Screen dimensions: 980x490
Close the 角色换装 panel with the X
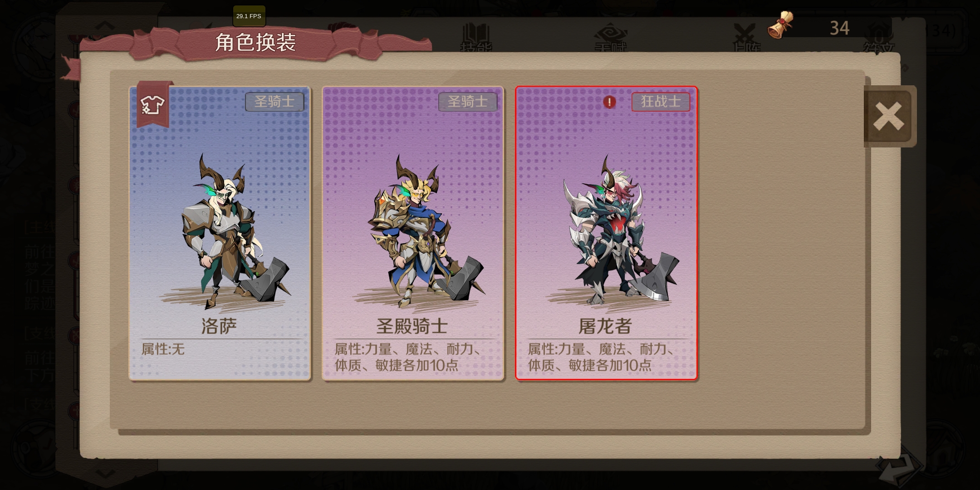coord(888,116)
